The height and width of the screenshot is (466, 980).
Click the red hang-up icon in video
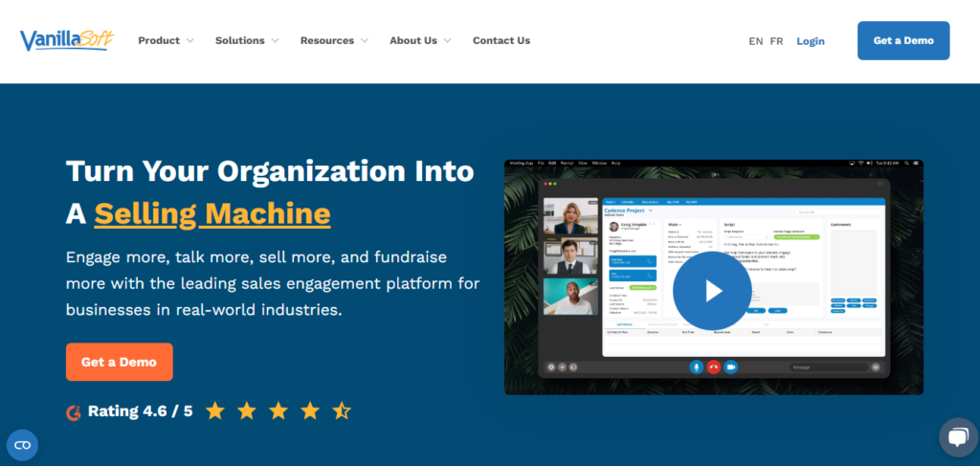coord(713,366)
